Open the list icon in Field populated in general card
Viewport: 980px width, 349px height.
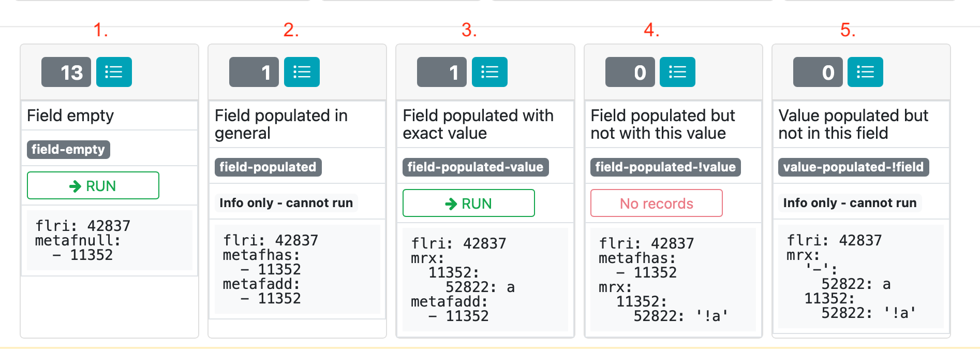tap(302, 72)
